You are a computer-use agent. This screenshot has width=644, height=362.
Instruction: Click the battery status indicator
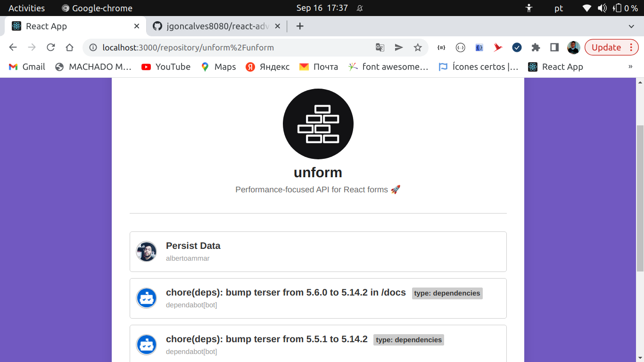click(618, 8)
